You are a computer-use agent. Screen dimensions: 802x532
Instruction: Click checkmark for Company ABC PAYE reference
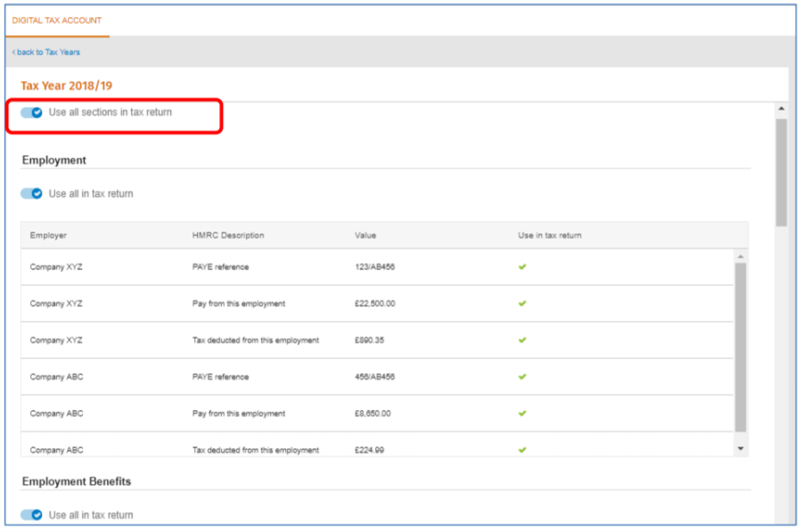coord(522,377)
